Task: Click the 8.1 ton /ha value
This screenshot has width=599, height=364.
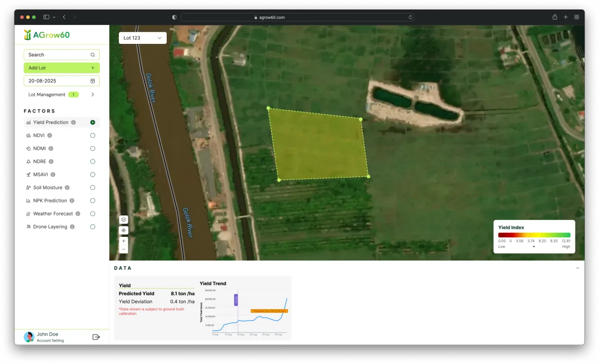Action: click(183, 294)
